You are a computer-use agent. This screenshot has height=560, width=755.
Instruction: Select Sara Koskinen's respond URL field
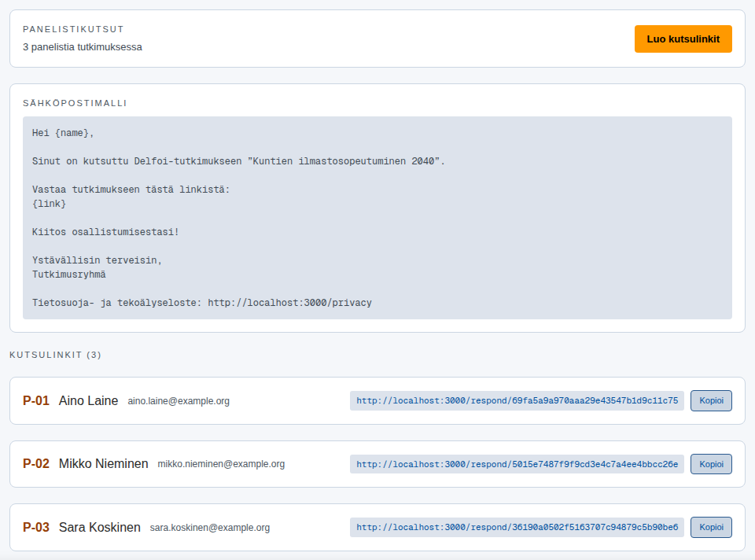(x=517, y=527)
